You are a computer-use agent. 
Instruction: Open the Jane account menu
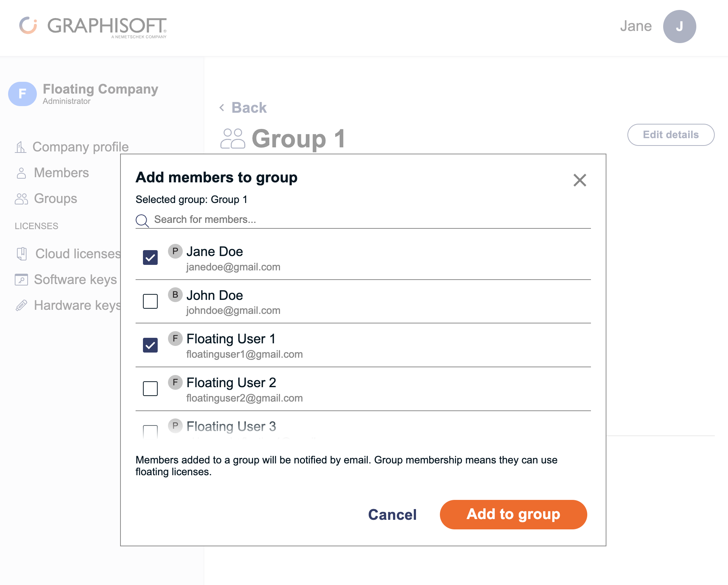pos(679,26)
